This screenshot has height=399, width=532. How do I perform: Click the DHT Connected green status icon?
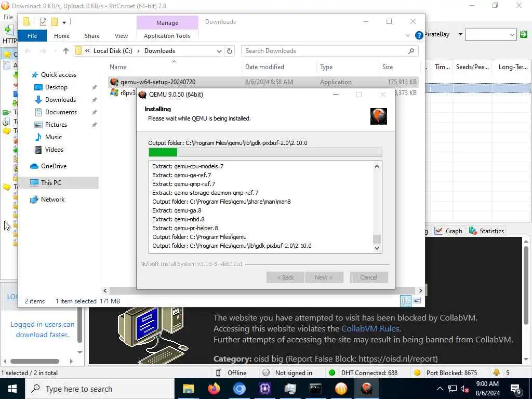[x=332, y=373]
